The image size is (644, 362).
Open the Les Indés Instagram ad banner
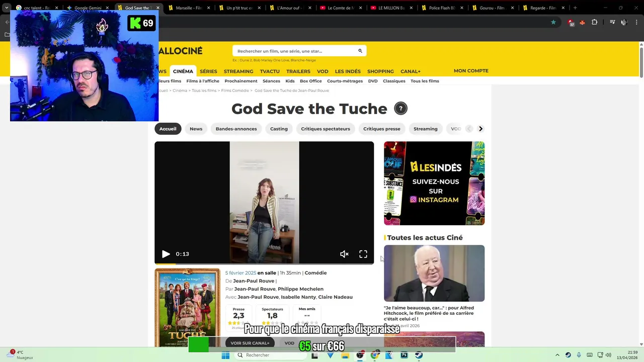click(x=434, y=183)
